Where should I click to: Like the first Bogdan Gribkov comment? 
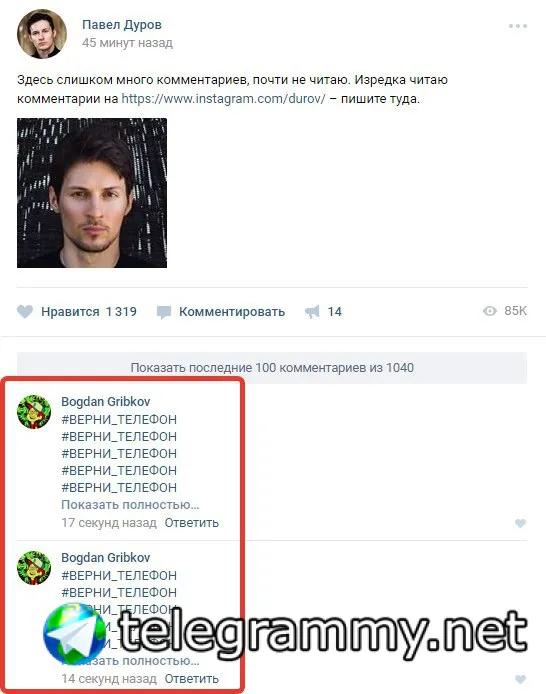tap(520, 523)
